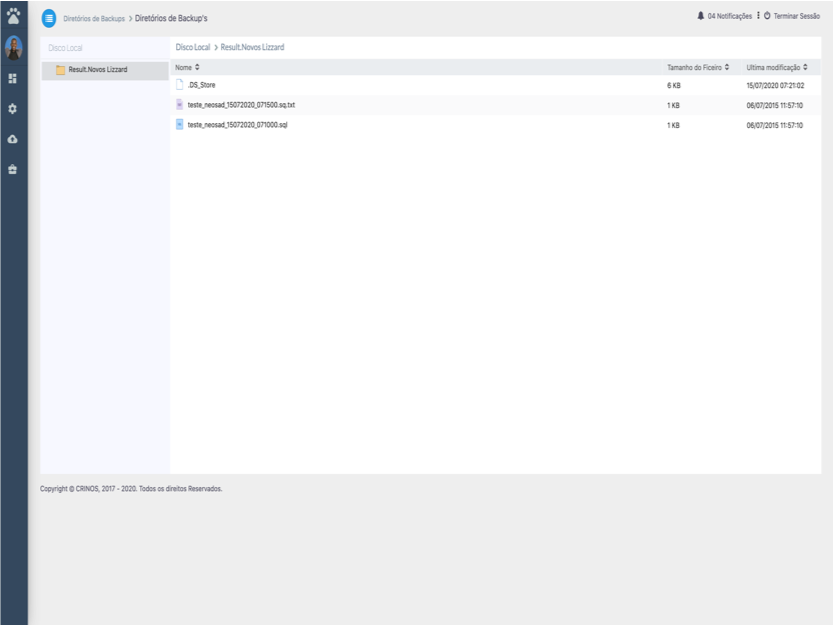This screenshot has height=625, width=833.
Task: Click Disco Local in the left panel
Action: pos(65,48)
